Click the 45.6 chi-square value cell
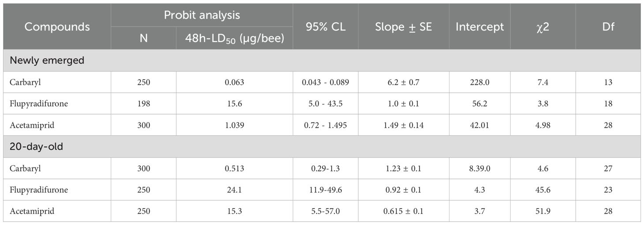Screen dimensions: 644x225 (543, 190)
